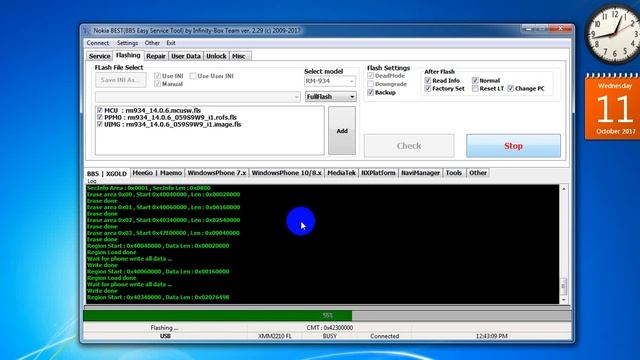
Task: Click the desktop calendar gadget showing 11
Action: pyautogui.click(x=613, y=107)
